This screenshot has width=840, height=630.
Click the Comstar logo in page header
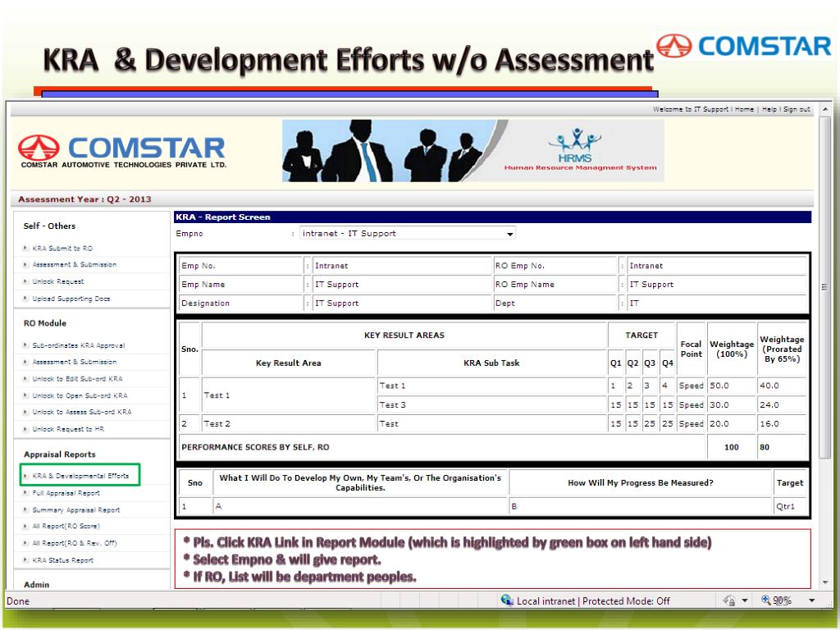(x=122, y=151)
